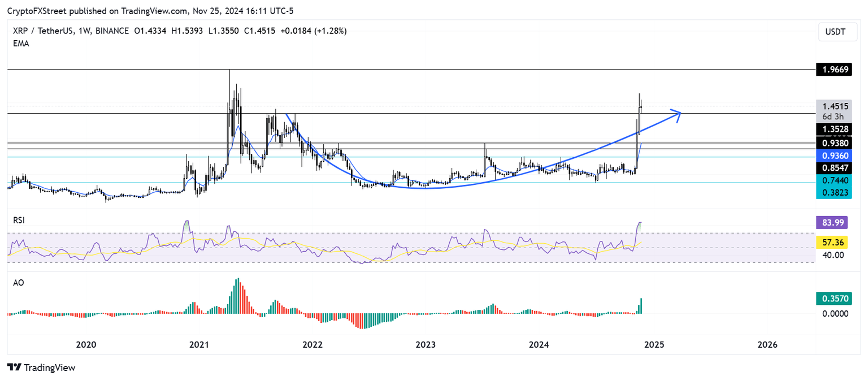Select the 0.9380 price level label

(833, 144)
